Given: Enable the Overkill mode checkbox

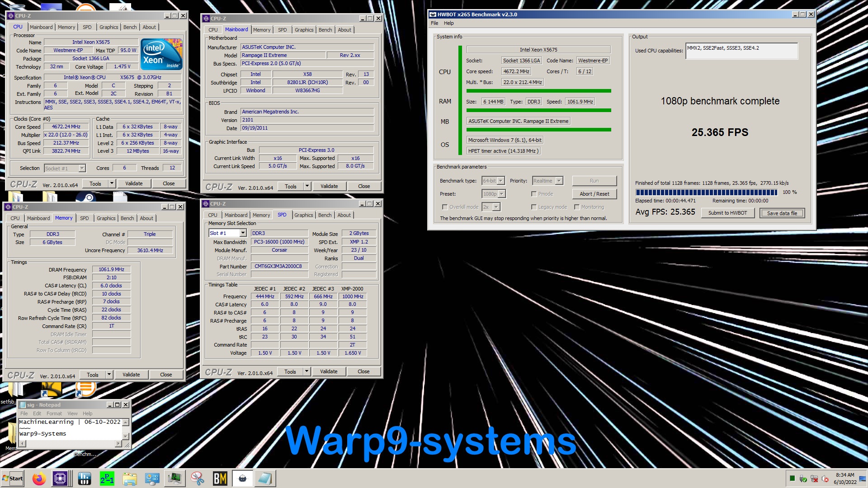Looking at the screenshot, I should coord(445,207).
